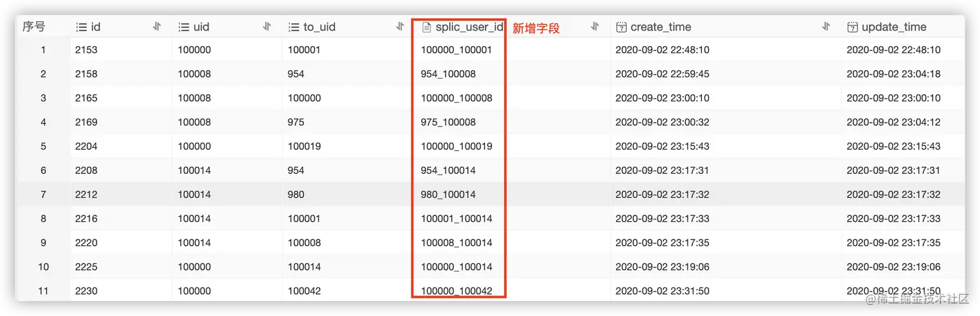
Task: Click update_time cell 2020-09-02 23:04:18
Action: click(893, 74)
